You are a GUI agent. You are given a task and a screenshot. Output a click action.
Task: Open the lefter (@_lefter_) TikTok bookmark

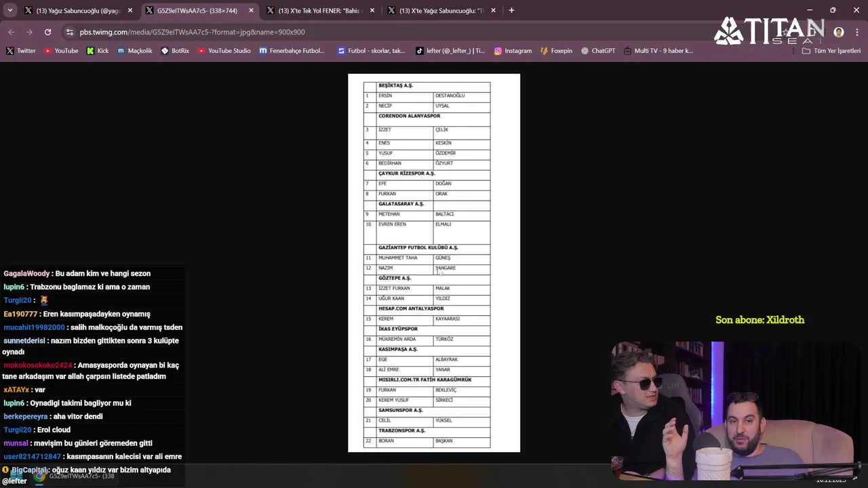[450, 51]
